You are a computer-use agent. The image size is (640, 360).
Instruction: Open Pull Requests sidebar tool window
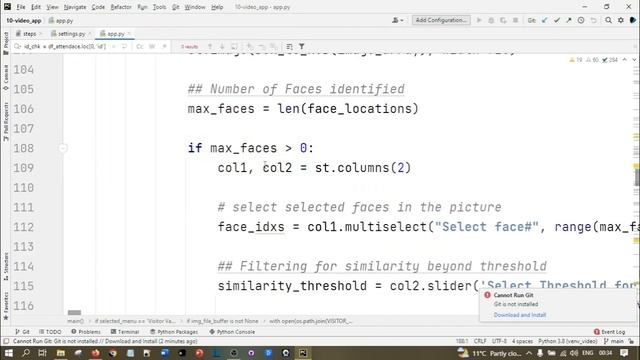(6, 122)
